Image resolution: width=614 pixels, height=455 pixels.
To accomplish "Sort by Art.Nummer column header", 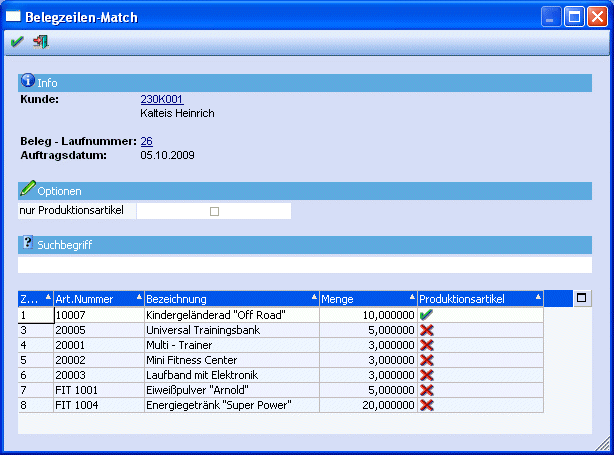I will [97, 299].
